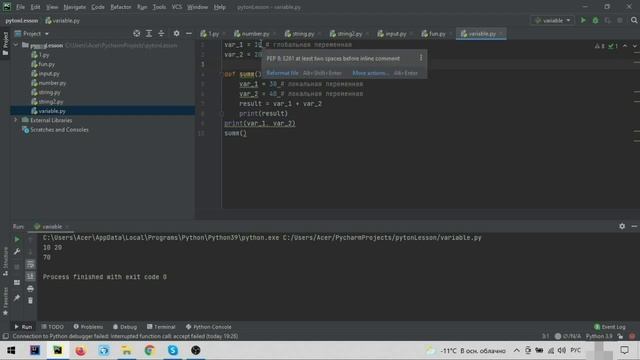Open Windows Start menu

11,350
